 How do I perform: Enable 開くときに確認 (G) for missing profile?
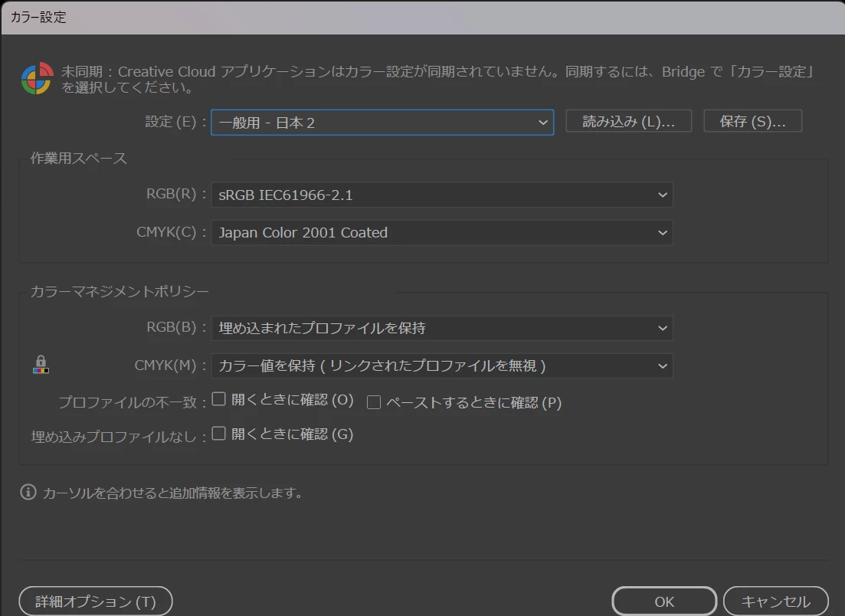point(218,434)
